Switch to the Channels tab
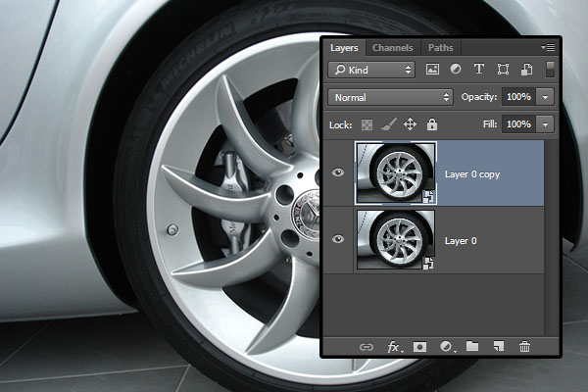The height and width of the screenshot is (392, 588). [393, 47]
